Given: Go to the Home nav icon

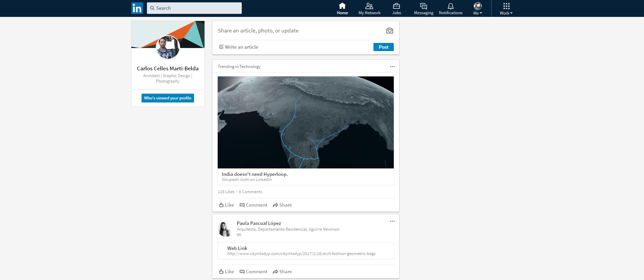Looking at the screenshot, I should [342, 9].
